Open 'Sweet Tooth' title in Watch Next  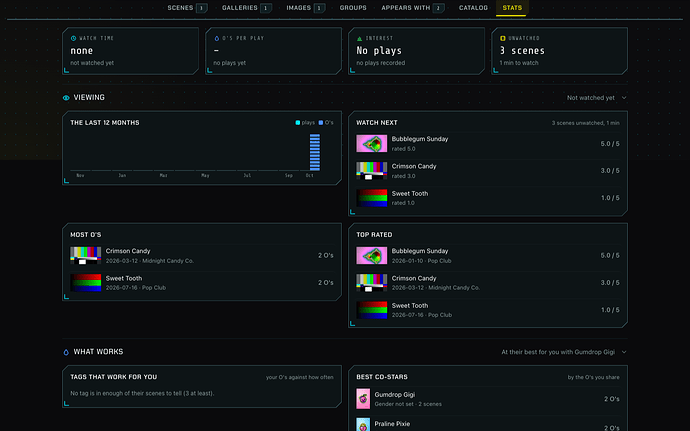pyautogui.click(x=410, y=194)
